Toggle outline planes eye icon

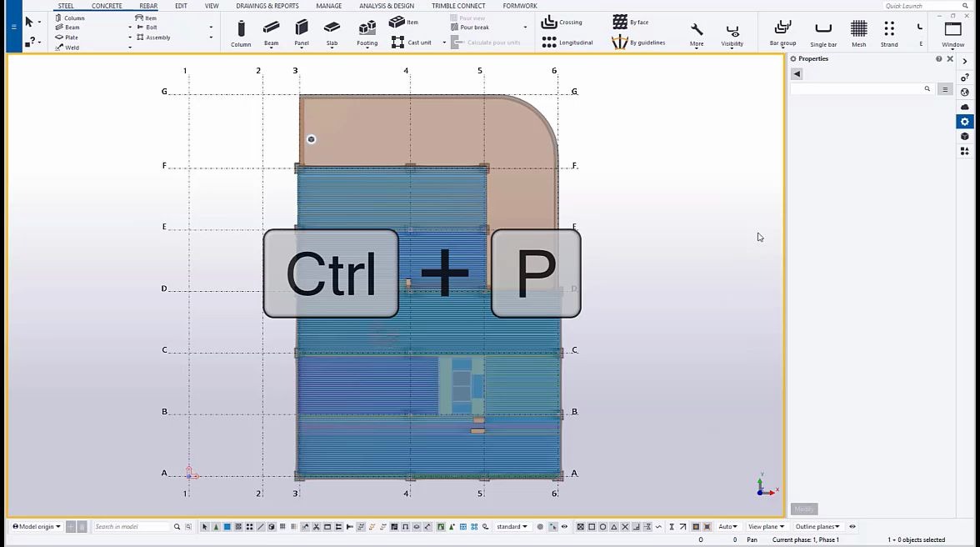852,526
